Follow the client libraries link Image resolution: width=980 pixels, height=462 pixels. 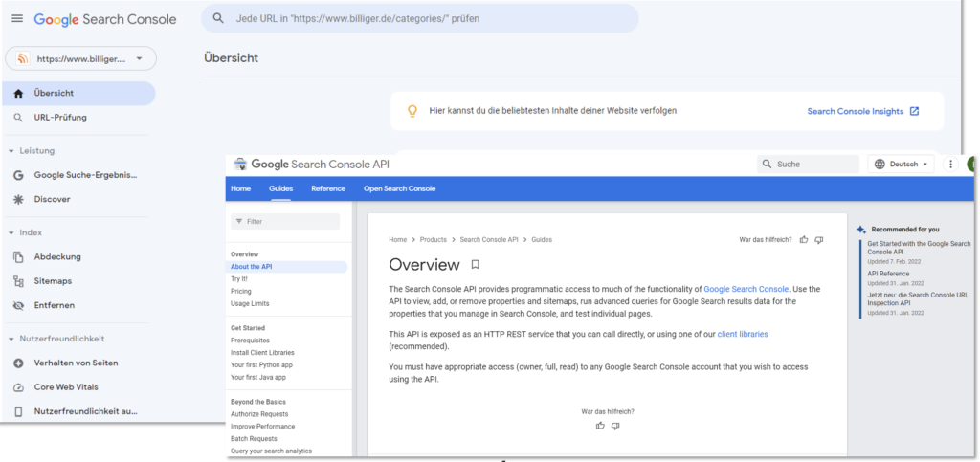743,334
